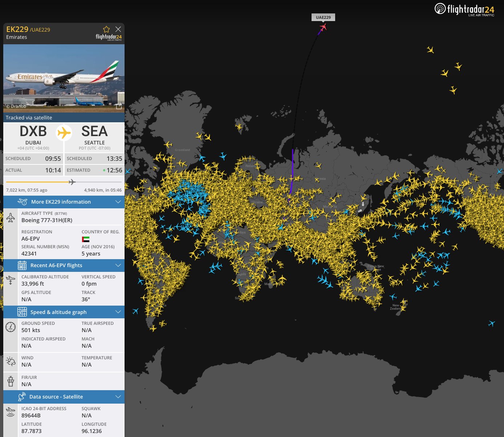Click the speedometer icon beside Ground Speed
The width and height of the screenshot is (504, 437).
point(11,327)
